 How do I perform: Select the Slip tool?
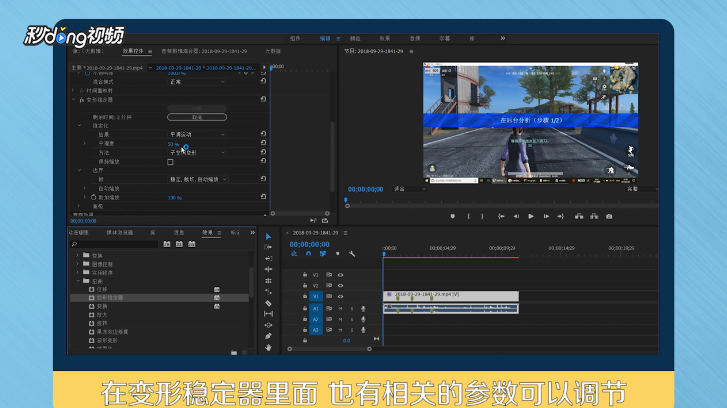tap(268, 314)
